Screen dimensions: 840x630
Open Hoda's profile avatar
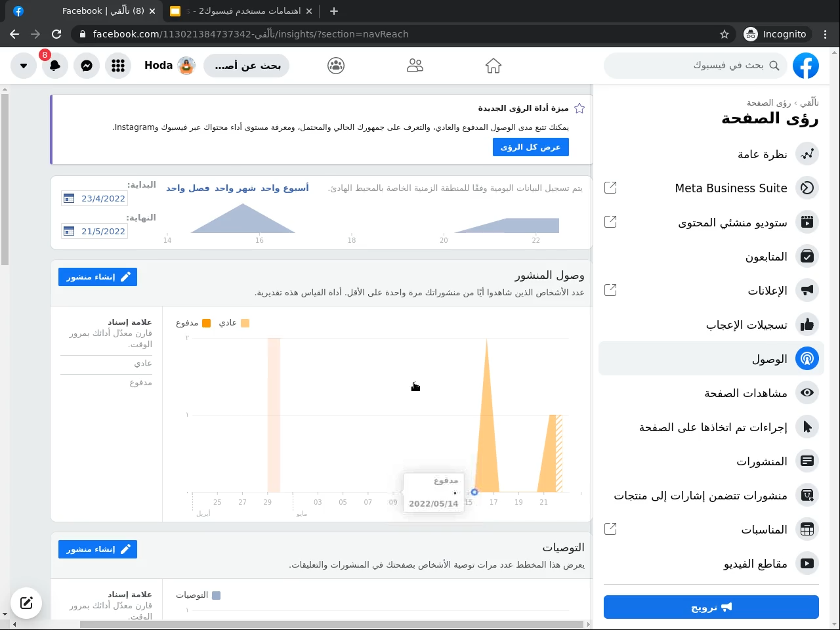[186, 66]
